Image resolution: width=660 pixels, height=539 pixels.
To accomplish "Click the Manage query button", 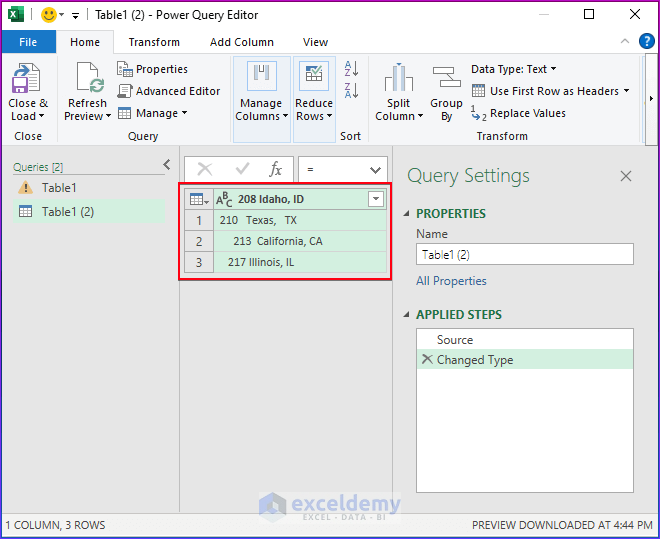I will click(x=152, y=113).
